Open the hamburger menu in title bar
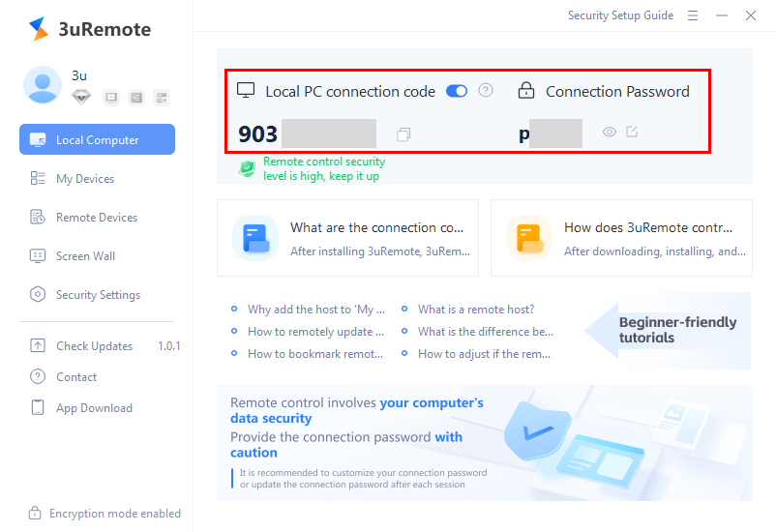This screenshot has height=532, width=776. pos(693,15)
